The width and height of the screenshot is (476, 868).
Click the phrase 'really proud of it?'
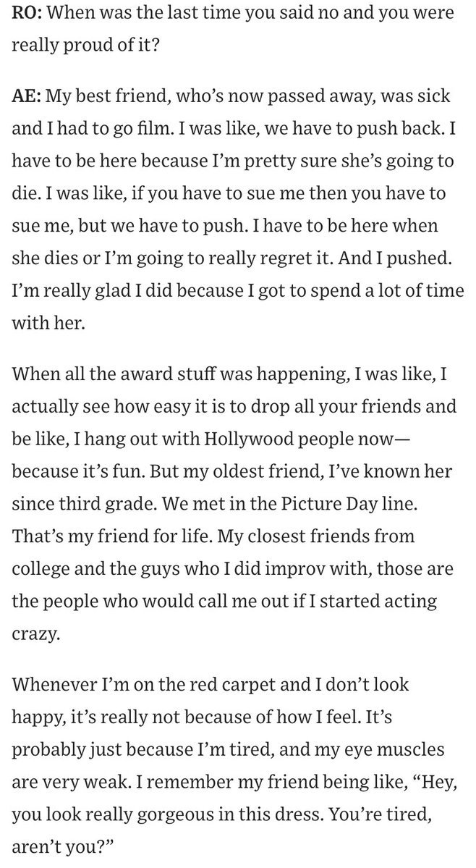coord(85,45)
